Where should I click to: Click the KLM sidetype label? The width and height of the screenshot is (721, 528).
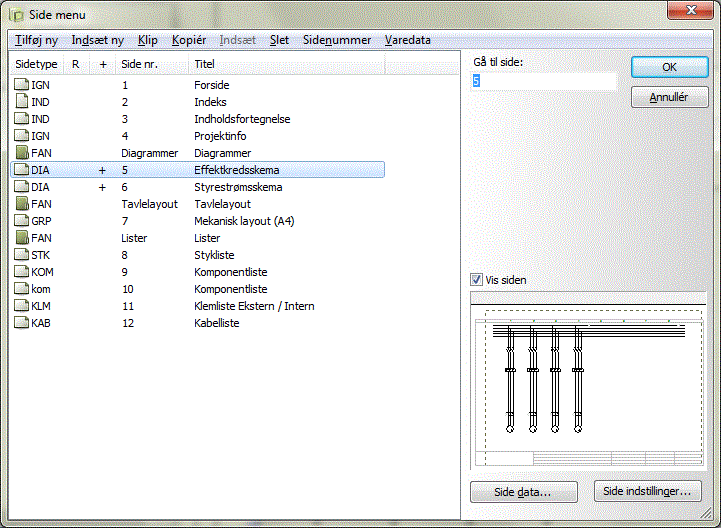point(41,306)
